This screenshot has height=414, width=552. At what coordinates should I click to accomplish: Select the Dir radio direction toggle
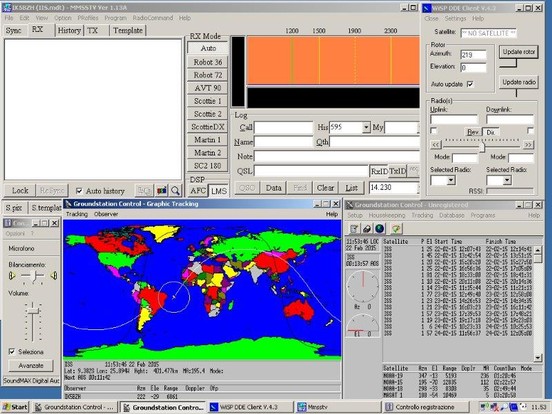pos(490,132)
